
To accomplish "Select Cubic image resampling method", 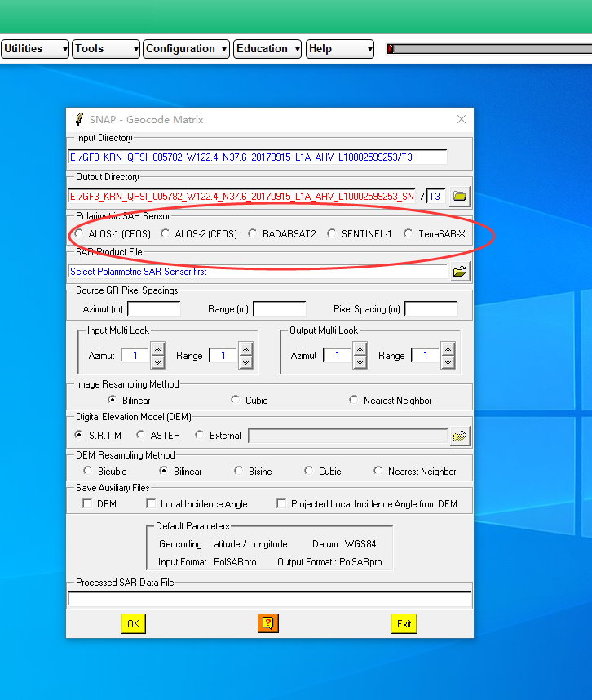I will coord(235,400).
